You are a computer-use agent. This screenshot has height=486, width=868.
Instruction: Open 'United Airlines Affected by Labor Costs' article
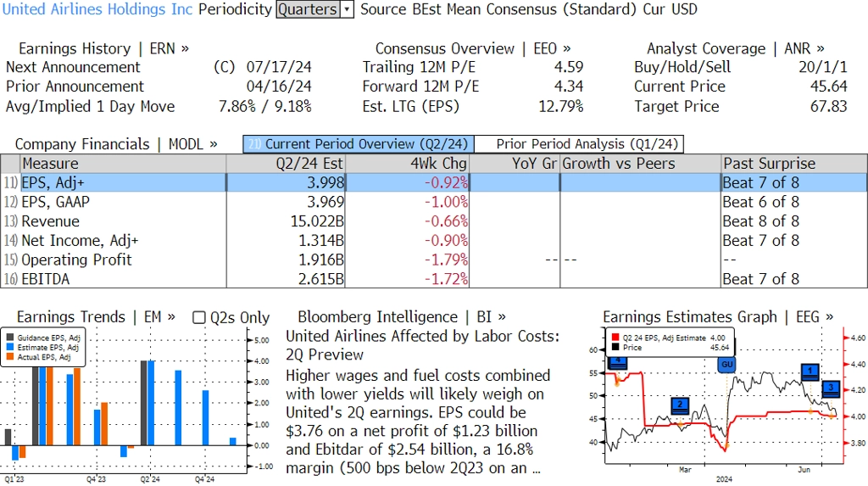point(422,345)
